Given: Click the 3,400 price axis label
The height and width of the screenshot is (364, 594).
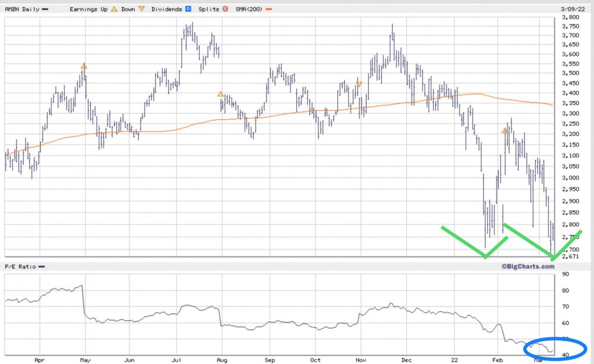Looking at the screenshot, I should coord(570,93).
